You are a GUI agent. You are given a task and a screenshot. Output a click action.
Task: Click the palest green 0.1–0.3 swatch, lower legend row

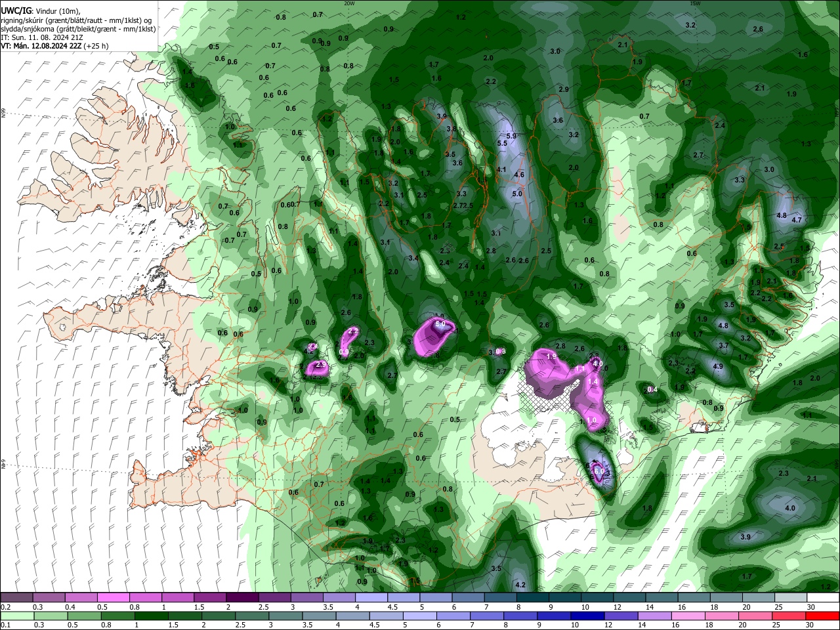17,616
